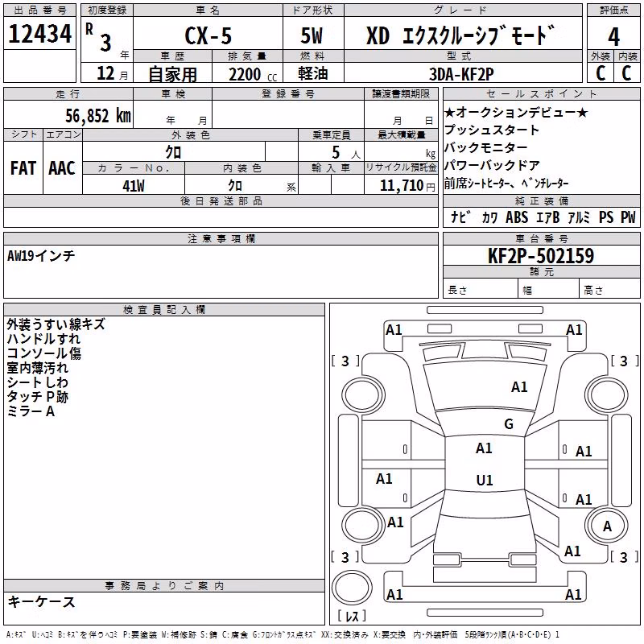Click the 事務局よりご案内 header
644x644 pixels.
[x=164, y=586]
